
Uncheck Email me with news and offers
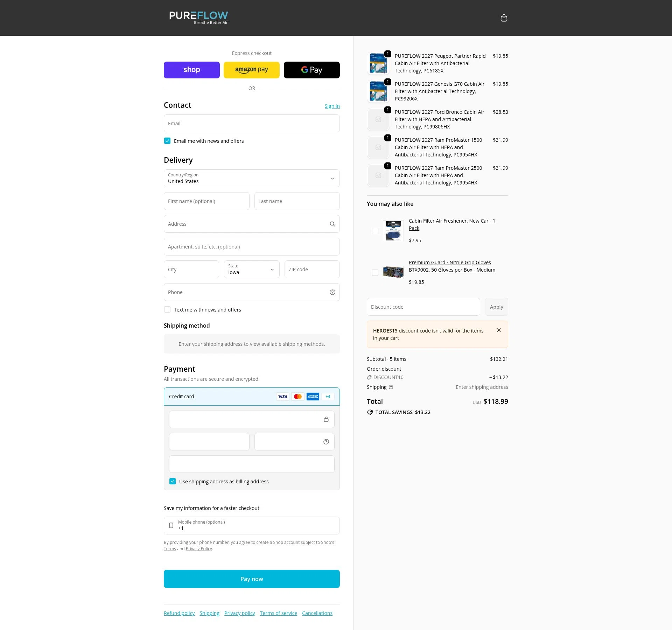tap(167, 141)
